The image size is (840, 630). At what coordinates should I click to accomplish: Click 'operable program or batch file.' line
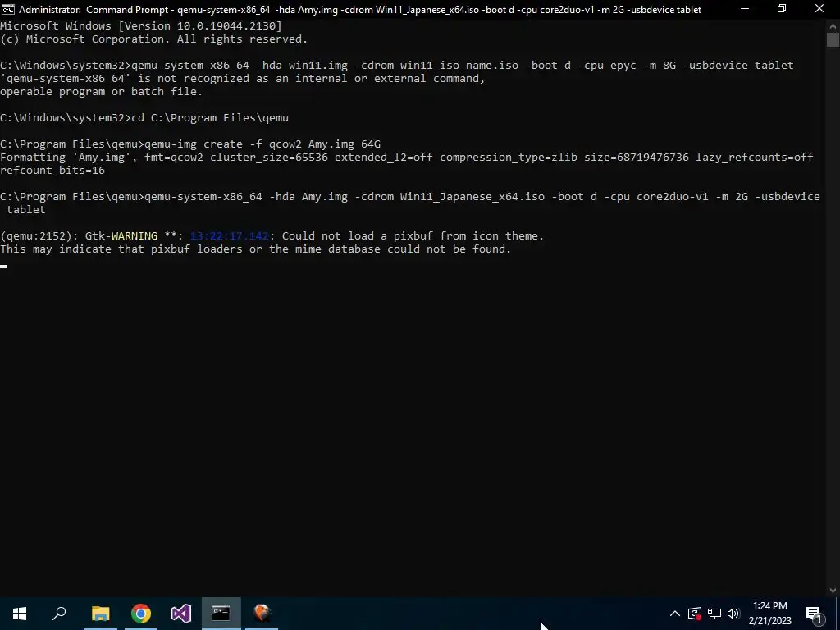pos(101,92)
